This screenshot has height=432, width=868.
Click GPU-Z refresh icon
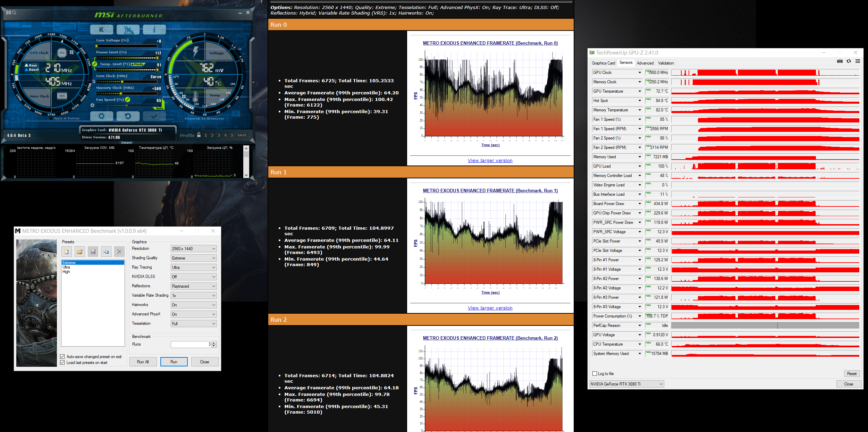[849, 61]
